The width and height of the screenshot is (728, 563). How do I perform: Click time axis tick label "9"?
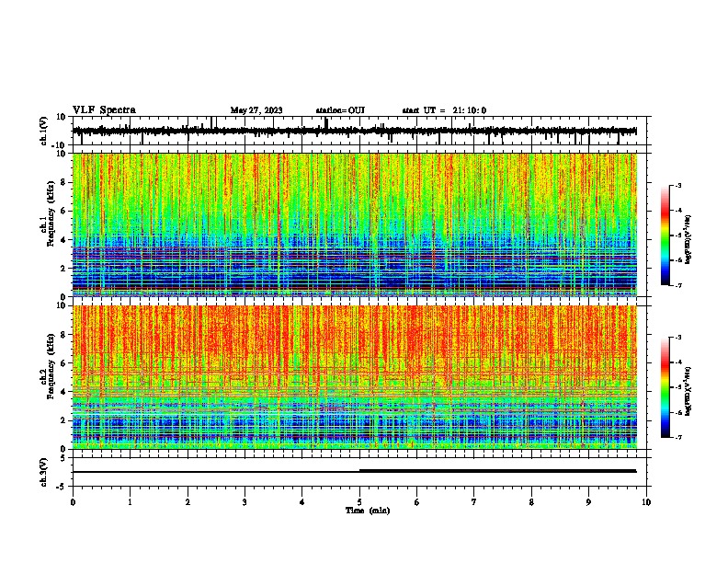[589, 502]
